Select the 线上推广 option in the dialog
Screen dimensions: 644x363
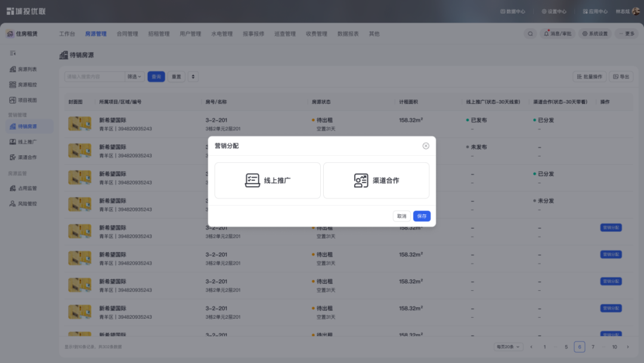(x=267, y=180)
